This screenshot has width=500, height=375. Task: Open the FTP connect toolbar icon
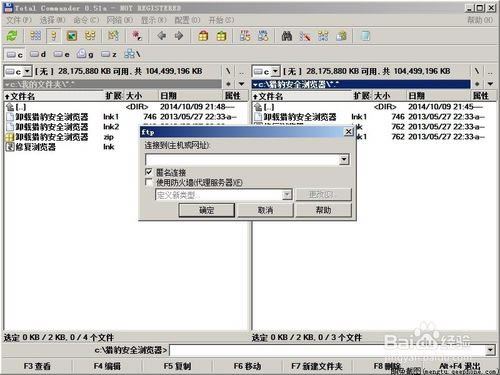(245, 36)
